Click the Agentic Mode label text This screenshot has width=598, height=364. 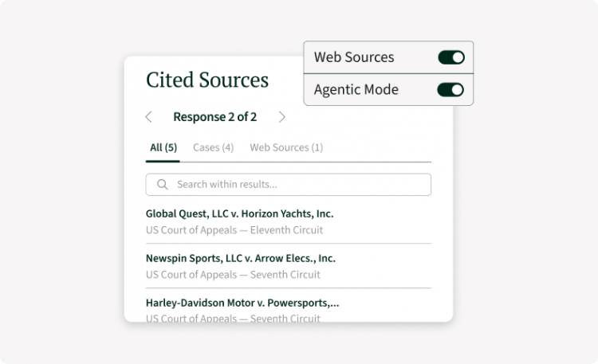(x=356, y=89)
